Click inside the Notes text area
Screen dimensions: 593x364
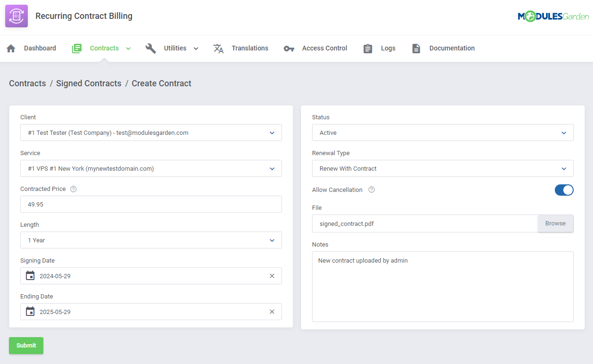[443, 286]
